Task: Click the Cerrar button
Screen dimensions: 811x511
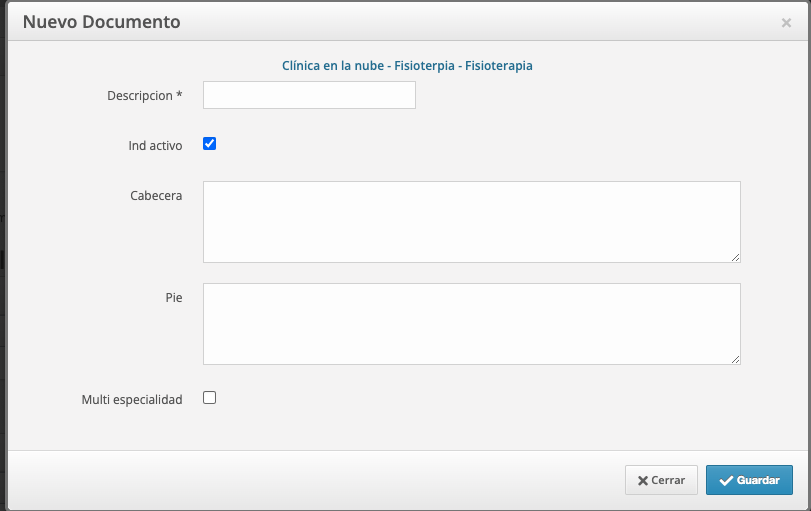Action: click(661, 480)
